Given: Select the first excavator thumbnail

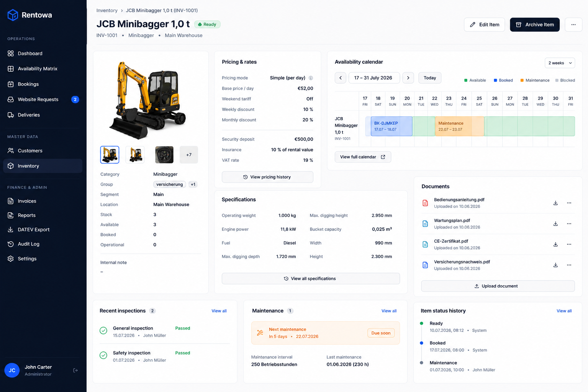Looking at the screenshot, I should [110, 155].
